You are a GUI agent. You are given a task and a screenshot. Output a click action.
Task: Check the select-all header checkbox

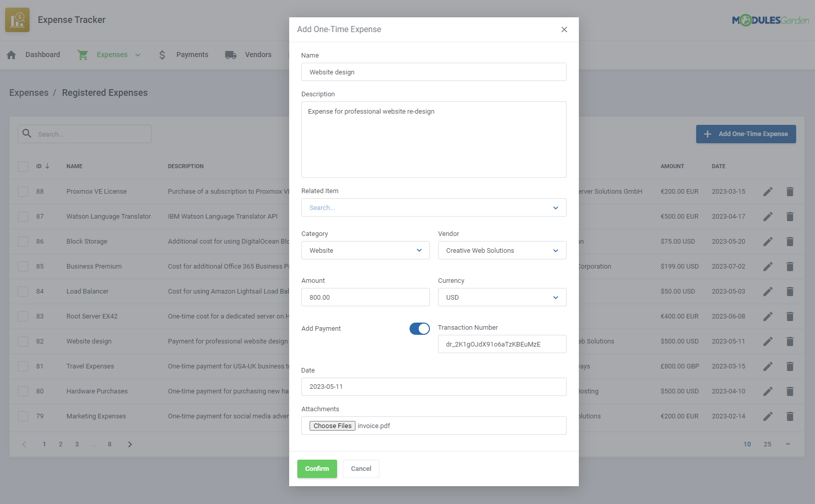pos(23,167)
